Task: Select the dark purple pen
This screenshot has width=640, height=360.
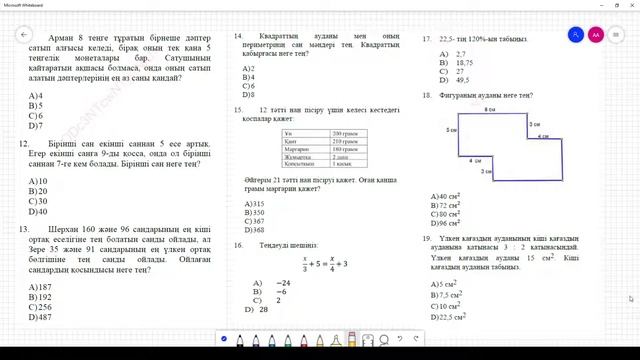Action: (x=256, y=340)
